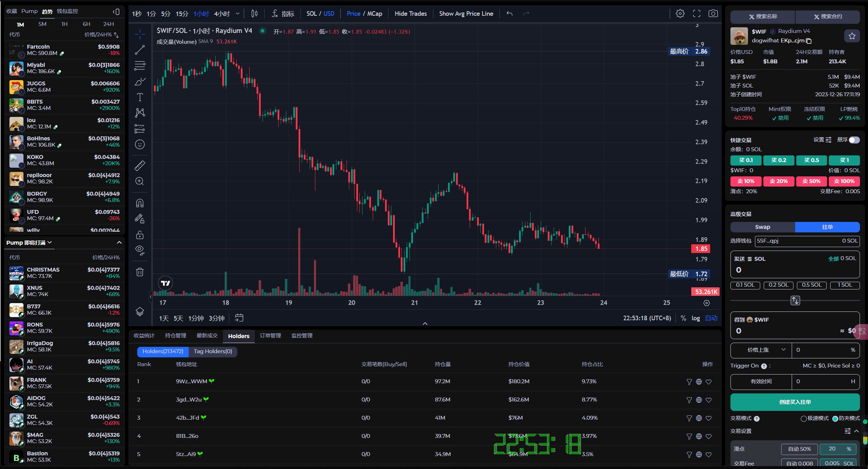
Task: Collapse the trade settings section
Action: point(856,431)
